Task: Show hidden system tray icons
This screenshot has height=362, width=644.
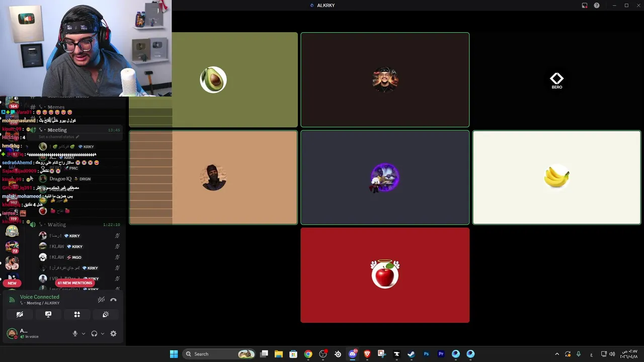Action: (x=557, y=354)
